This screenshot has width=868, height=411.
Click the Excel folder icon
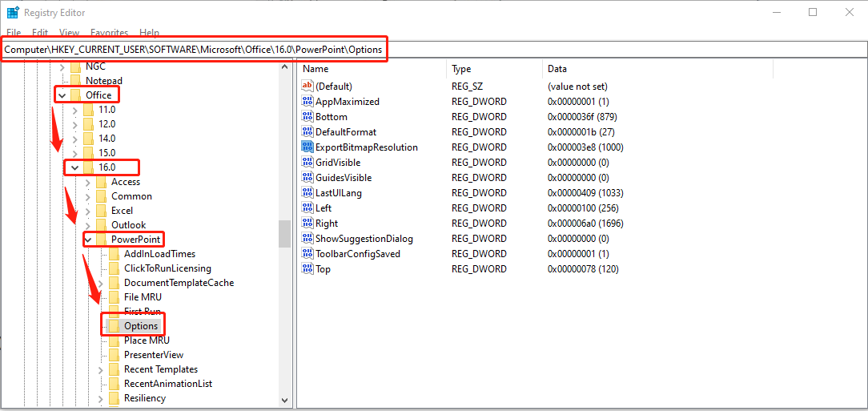click(102, 211)
